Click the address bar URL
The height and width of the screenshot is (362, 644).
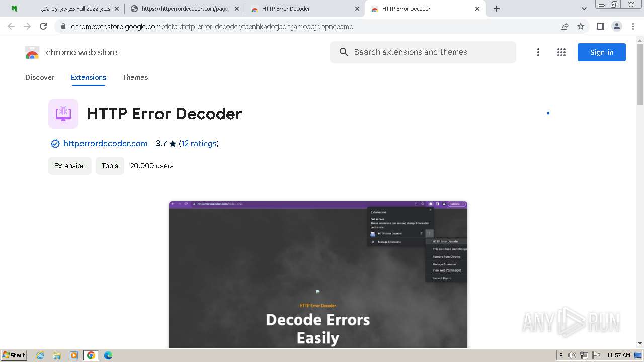click(213, 27)
